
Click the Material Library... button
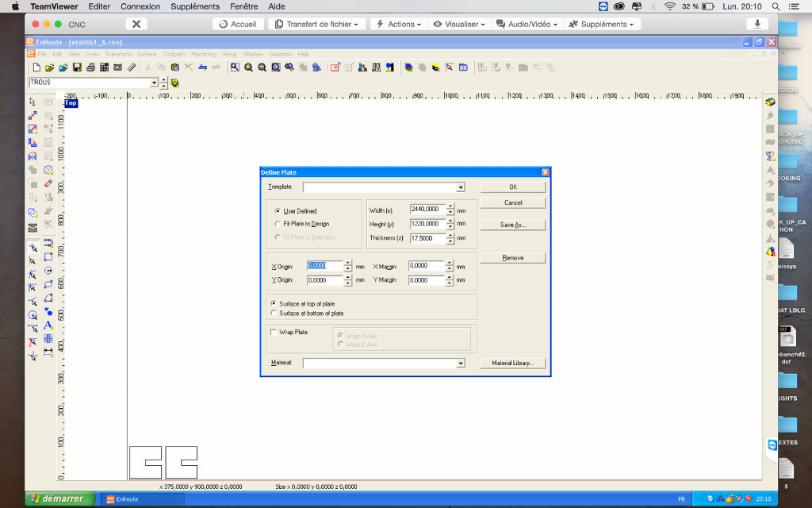coord(513,363)
